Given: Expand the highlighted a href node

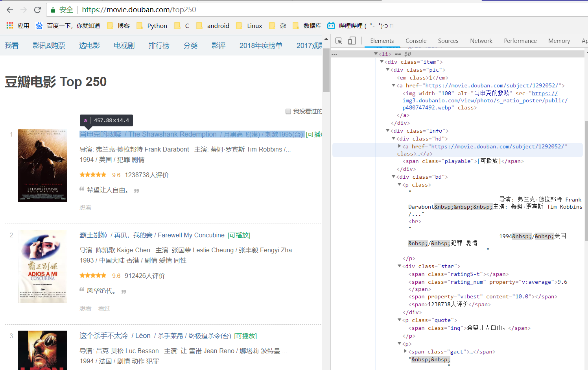Looking at the screenshot, I should [400, 146].
